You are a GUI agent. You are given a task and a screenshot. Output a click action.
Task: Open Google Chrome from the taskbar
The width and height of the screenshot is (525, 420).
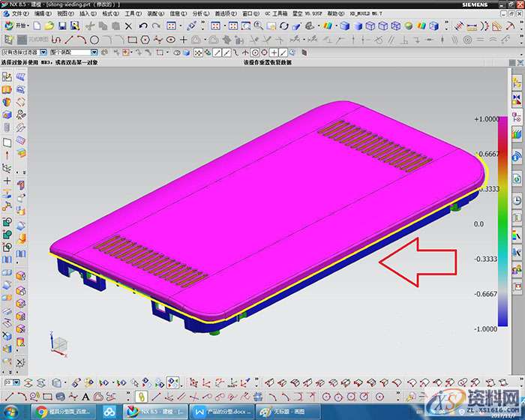tap(43, 412)
